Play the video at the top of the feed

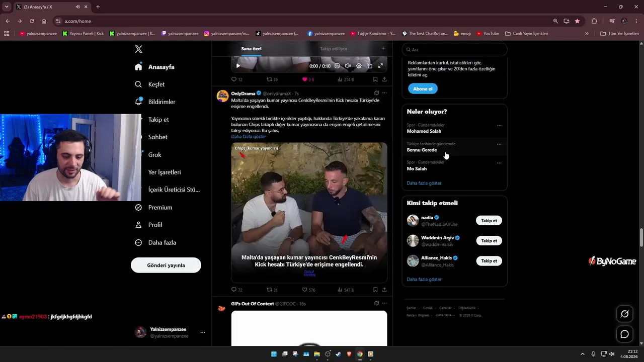(x=238, y=66)
